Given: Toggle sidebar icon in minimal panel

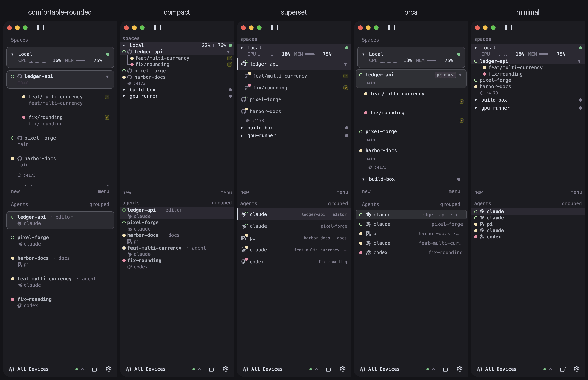Looking at the screenshot, I should [508, 28].
